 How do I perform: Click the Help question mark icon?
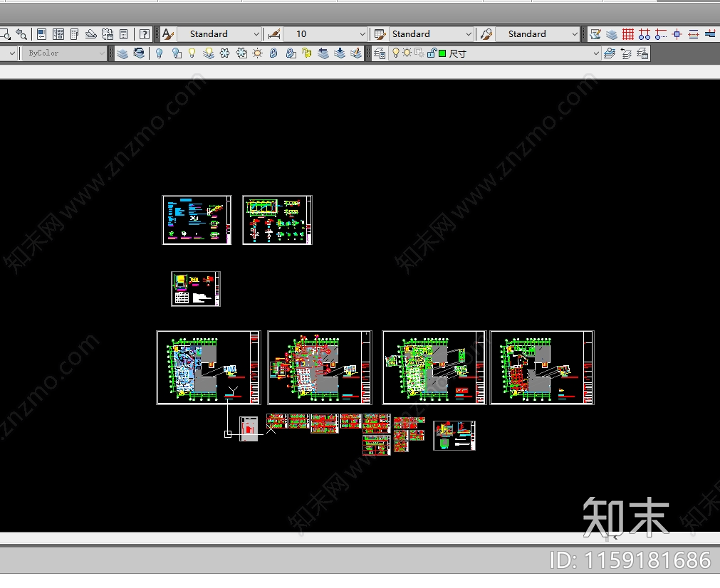[x=144, y=34]
